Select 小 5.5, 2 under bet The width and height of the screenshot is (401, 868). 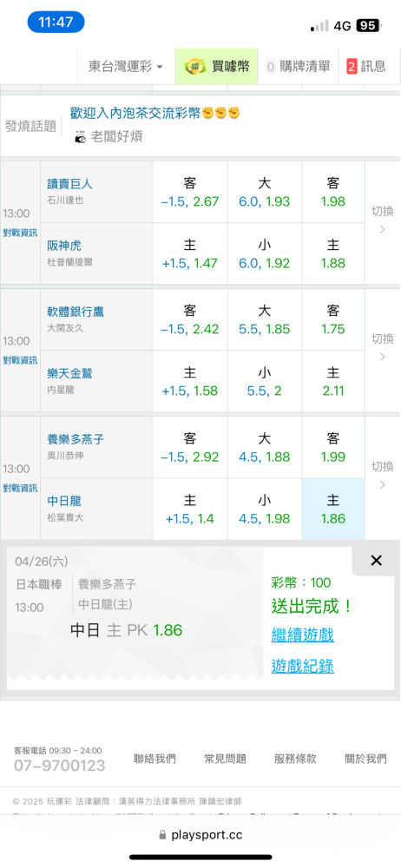point(265,381)
